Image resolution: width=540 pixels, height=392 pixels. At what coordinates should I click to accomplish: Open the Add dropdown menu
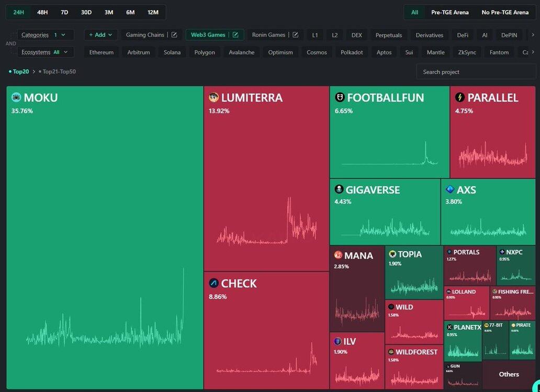click(x=100, y=35)
